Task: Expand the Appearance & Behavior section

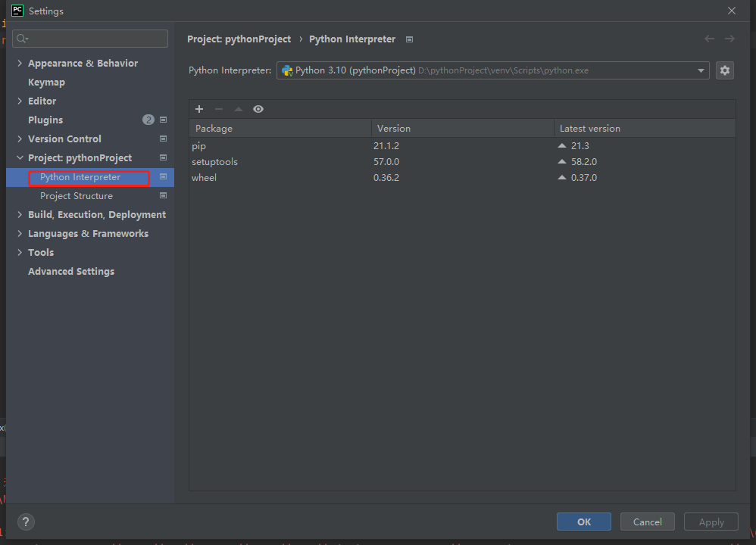Action: click(x=20, y=63)
